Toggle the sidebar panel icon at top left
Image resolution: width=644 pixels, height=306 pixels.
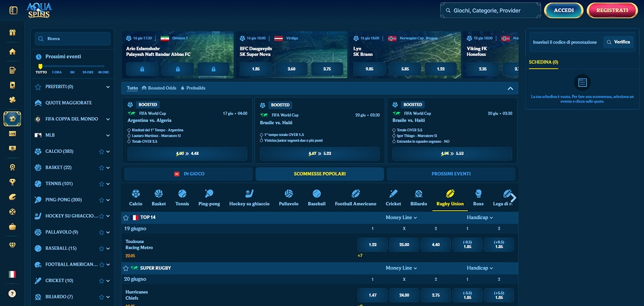point(14,10)
